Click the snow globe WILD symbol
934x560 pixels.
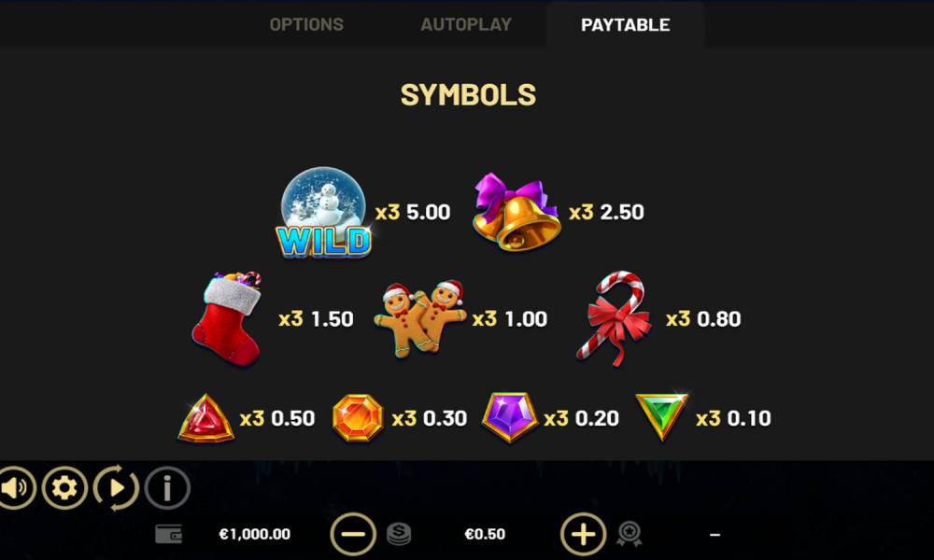click(323, 213)
